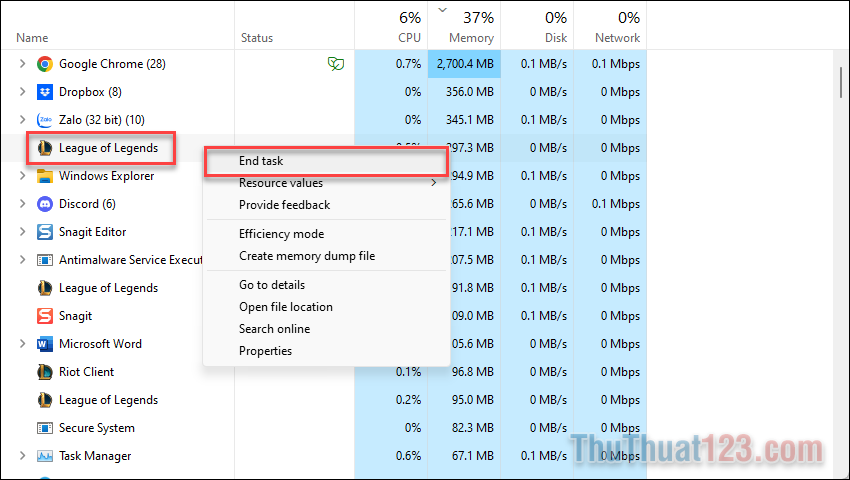Click the Snagit Editor icon
This screenshot has width=850, height=480.
coord(45,232)
